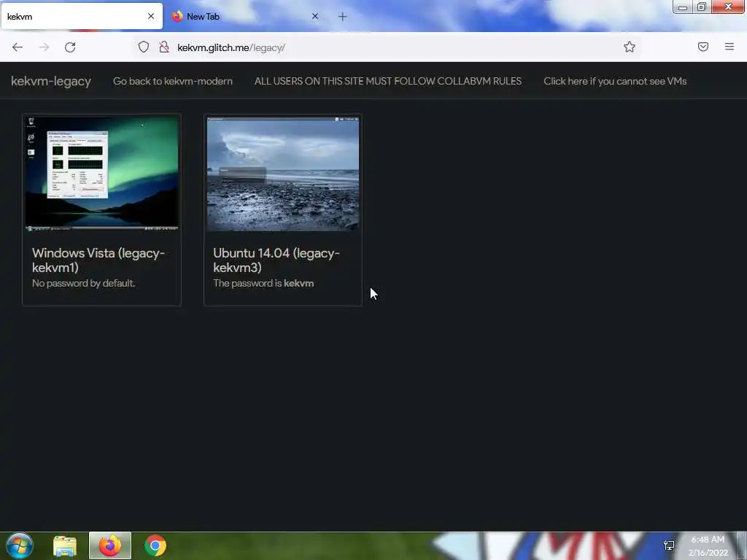Close the kekvm tab
Screen dimensions: 747x560
click(151, 16)
